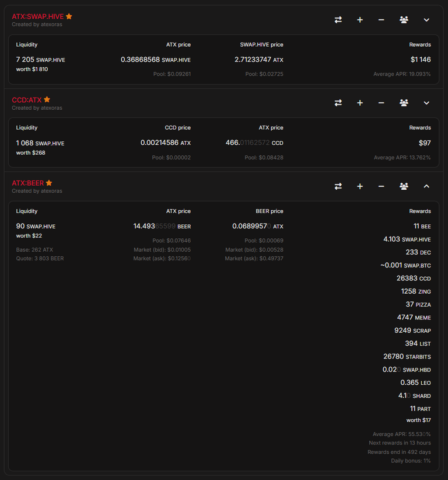Toggle favorite star on ATX:BEER
Screen dimensions: 448x480
[49, 183]
